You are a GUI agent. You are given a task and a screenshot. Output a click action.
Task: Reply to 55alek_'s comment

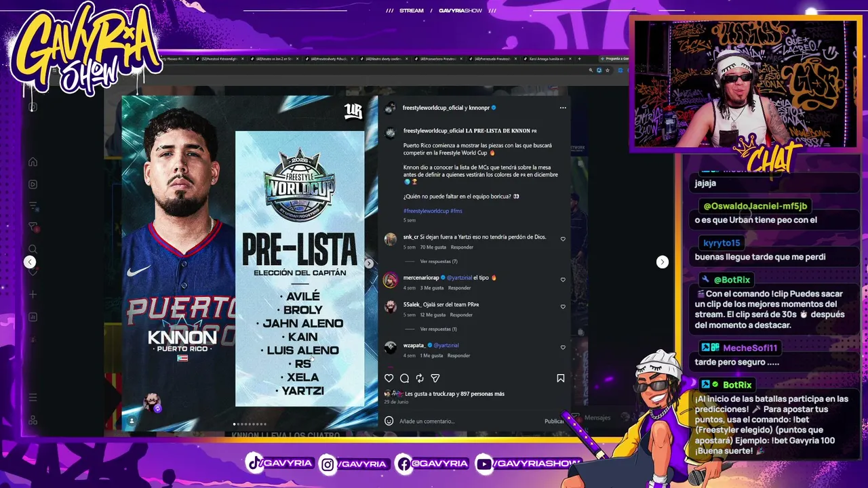[x=461, y=315]
